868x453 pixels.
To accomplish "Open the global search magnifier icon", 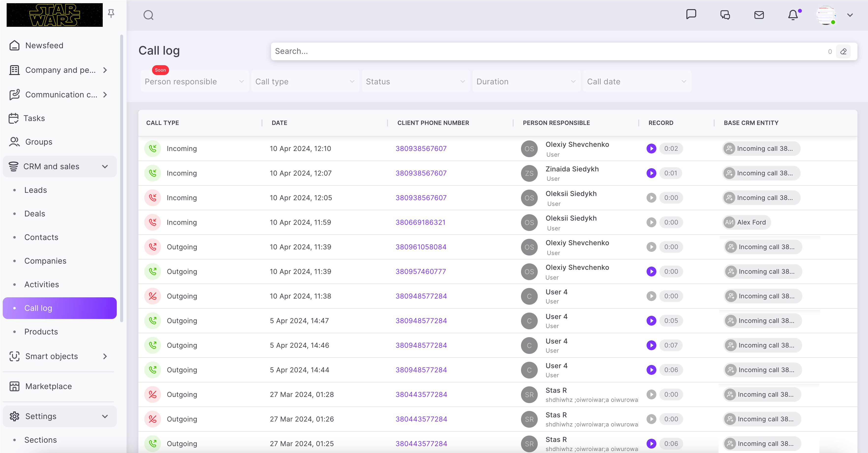I will click(x=148, y=15).
